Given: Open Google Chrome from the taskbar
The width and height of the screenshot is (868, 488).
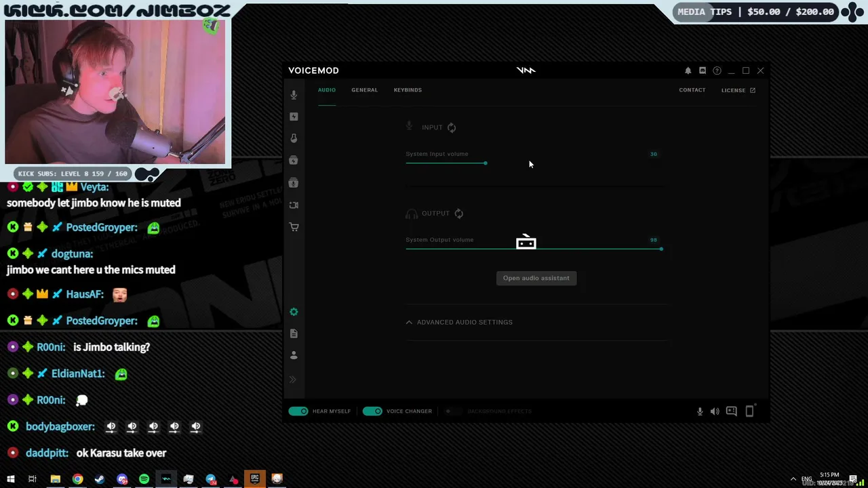Looking at the screenshot, I should pyautogui.click(x=78, y=479).
